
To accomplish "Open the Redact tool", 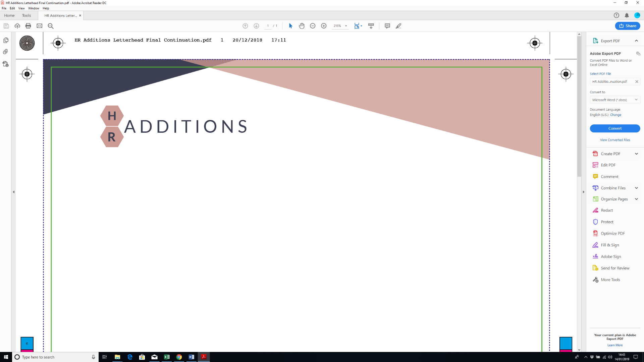I will pyautogui.click(x=607, y=210).
